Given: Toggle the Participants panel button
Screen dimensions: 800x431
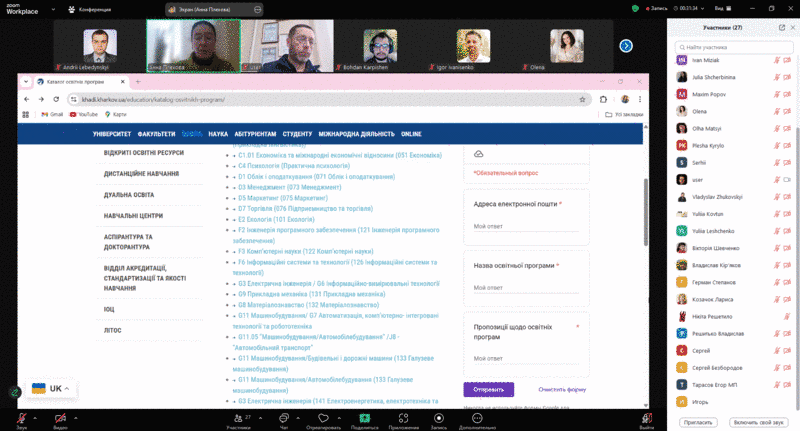Looking at the screenshot, I should (x=238, y=417).
